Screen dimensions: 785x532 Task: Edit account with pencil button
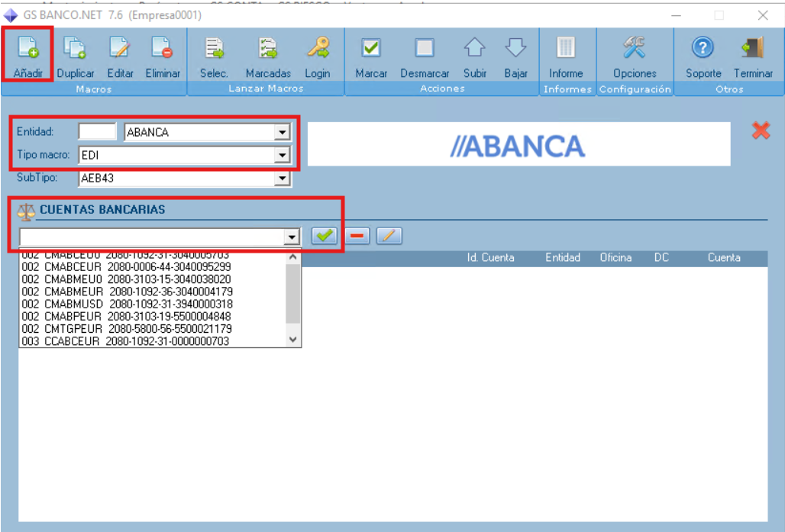click(x=389, y=235)
